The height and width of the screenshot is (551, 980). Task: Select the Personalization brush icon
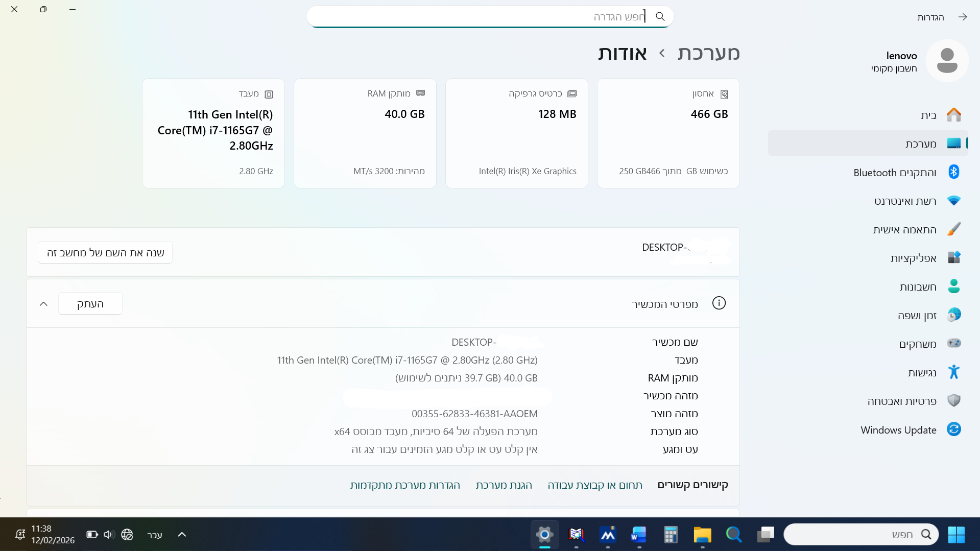pyautogui.click(x=954, y=229)
